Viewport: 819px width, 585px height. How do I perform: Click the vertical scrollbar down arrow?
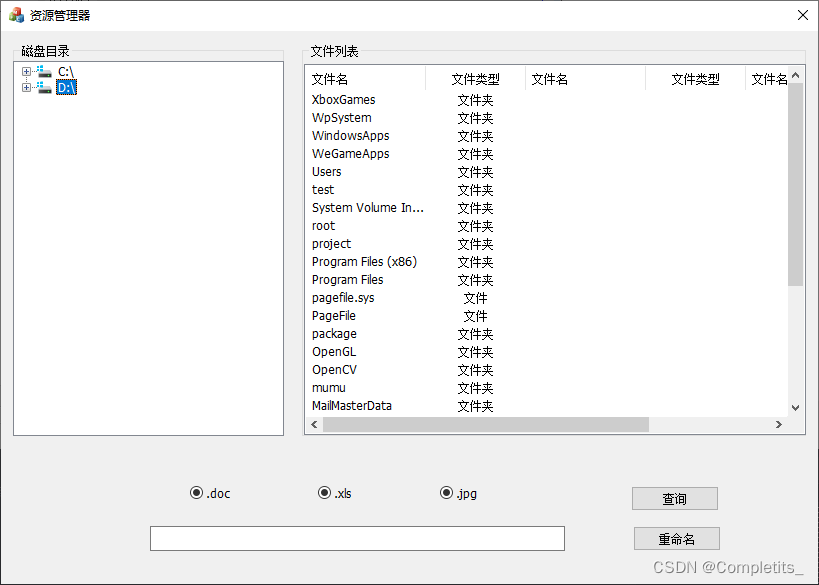click(795, 408)
